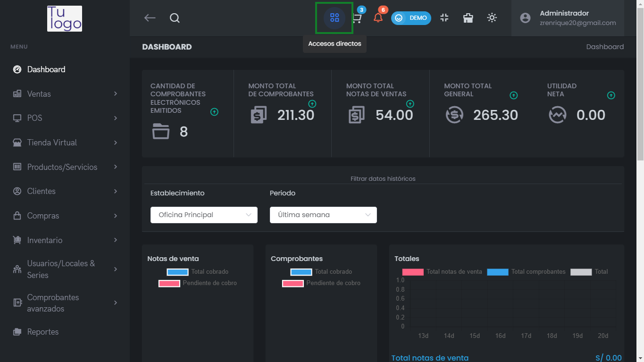The image size is (644, 362).
Task: Click the pink Pendiente de cobro legend swatch
Action: click(169, 283)
